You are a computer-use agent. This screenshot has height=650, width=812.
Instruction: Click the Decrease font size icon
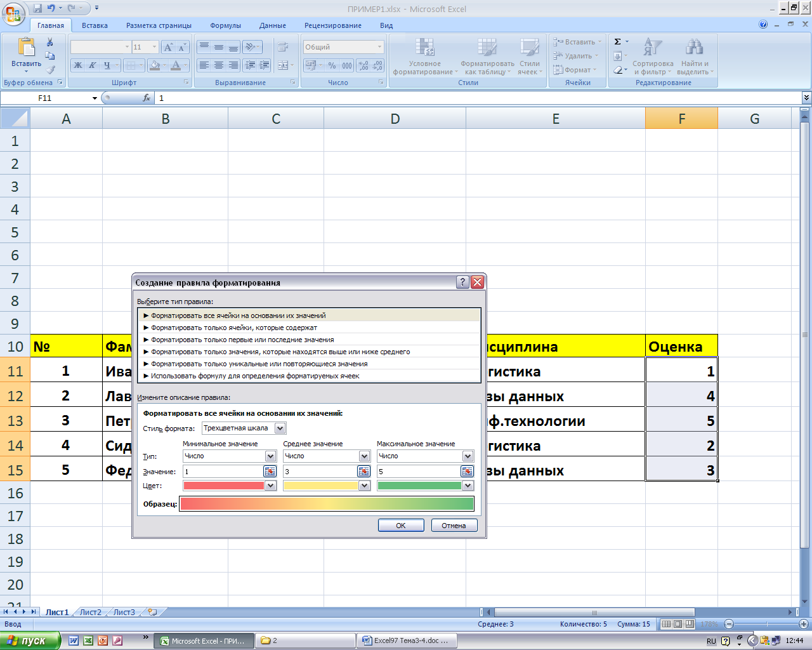182,48
